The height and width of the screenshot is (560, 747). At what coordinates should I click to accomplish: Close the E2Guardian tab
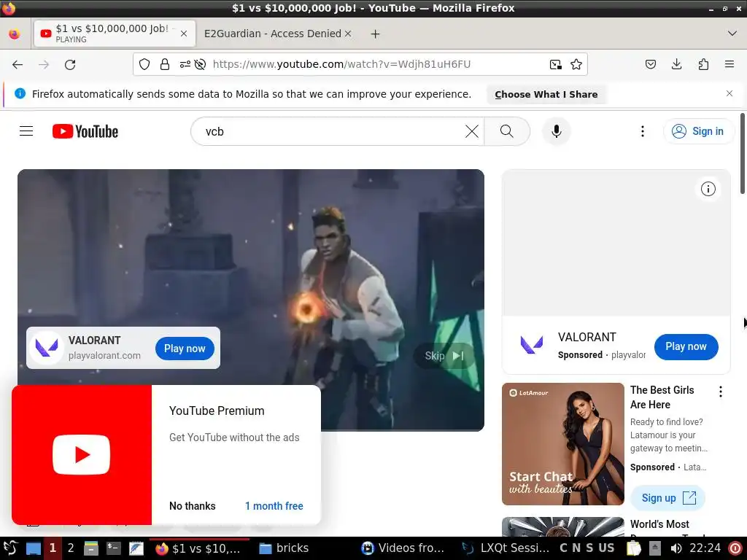click(x=348, y=34)
